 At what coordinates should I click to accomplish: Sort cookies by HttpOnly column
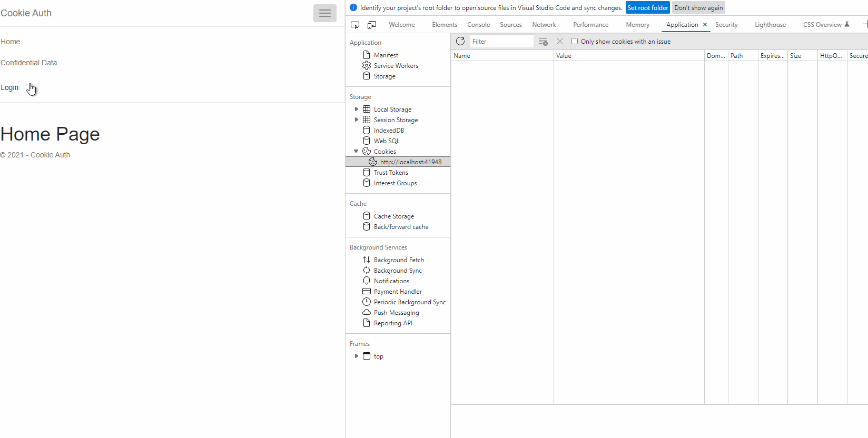point(832,55)
